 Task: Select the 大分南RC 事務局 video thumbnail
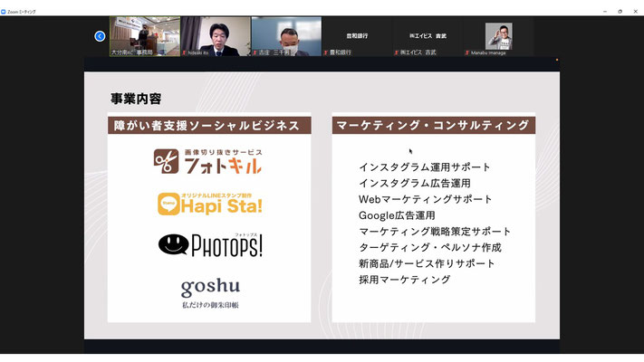pyautogui.click(x=145, y=36)
